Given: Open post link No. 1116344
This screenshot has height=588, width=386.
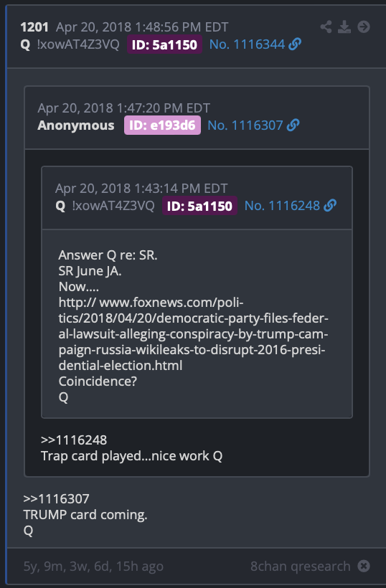Looking at the screenshot, I should click(247, 44).
